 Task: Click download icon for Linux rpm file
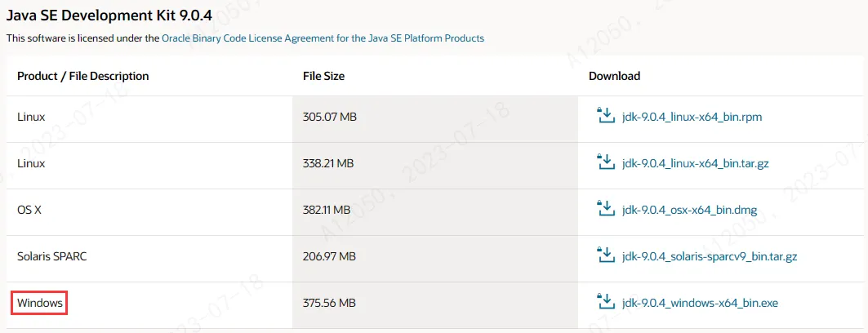click(606, 117)
